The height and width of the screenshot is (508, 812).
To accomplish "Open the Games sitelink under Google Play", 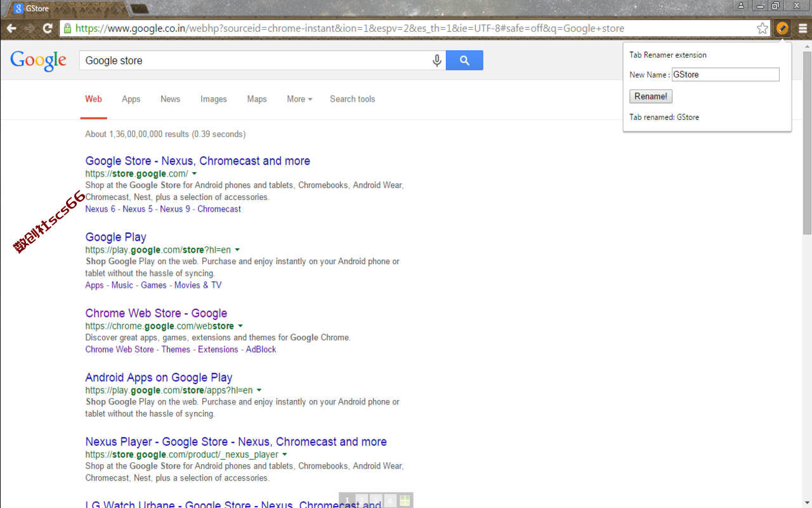I will tap(154, 285).
